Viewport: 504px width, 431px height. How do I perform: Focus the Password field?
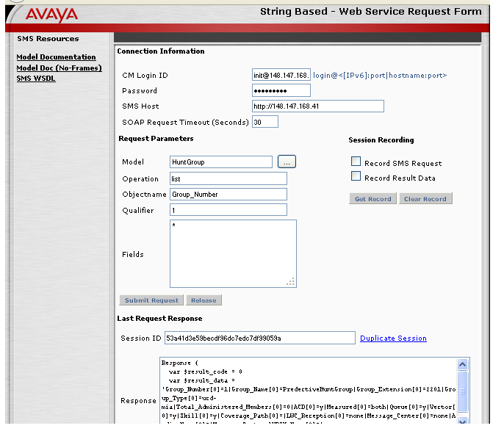point(281,90)
